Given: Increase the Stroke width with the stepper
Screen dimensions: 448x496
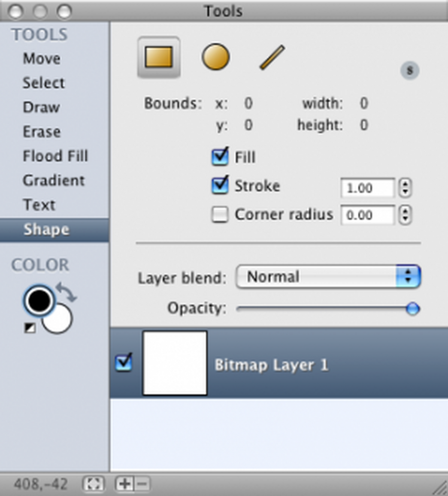Looking at the screenshot, I should click(406, 185).
